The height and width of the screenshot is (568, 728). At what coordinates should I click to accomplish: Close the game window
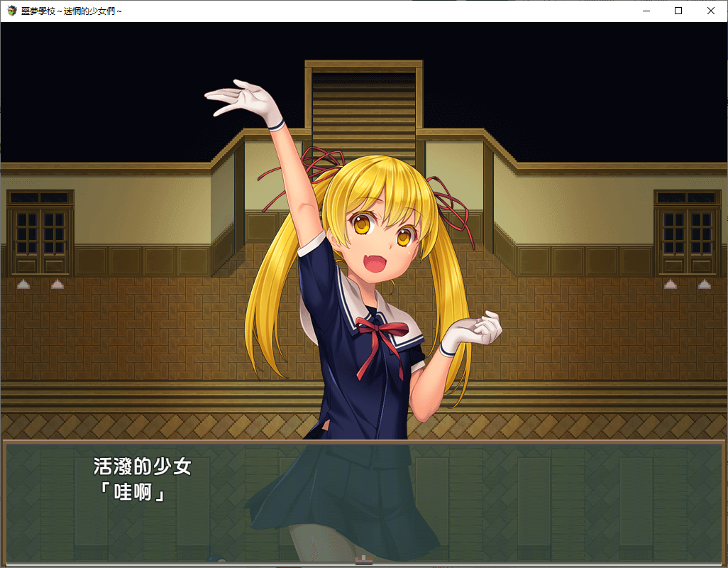click(711, 11)
